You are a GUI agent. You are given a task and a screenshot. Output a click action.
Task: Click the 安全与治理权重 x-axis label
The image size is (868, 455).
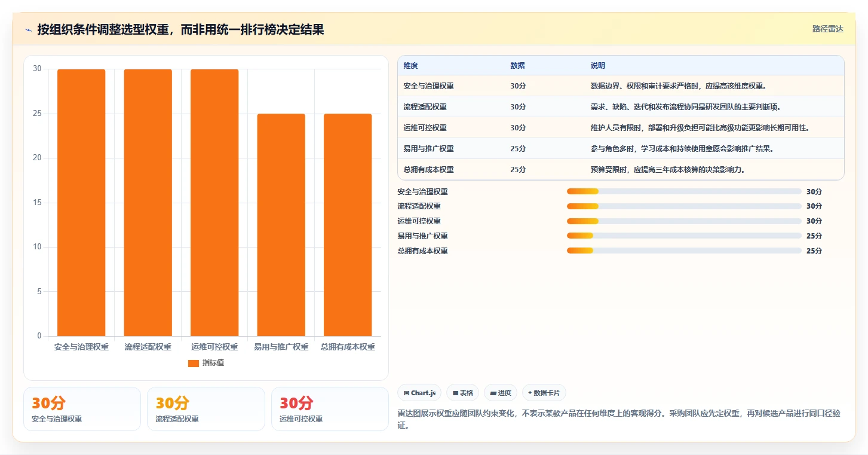[x=81, y=347]
